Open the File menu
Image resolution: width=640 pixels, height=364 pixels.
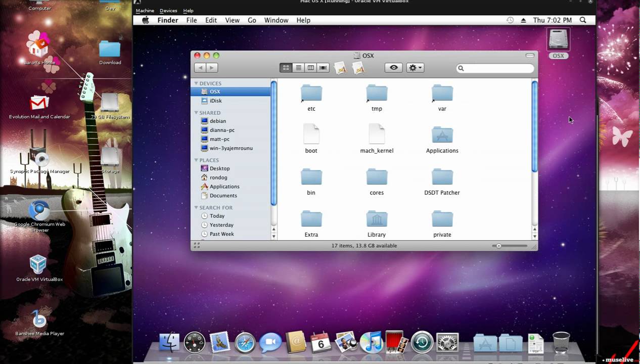coord(192,20)
